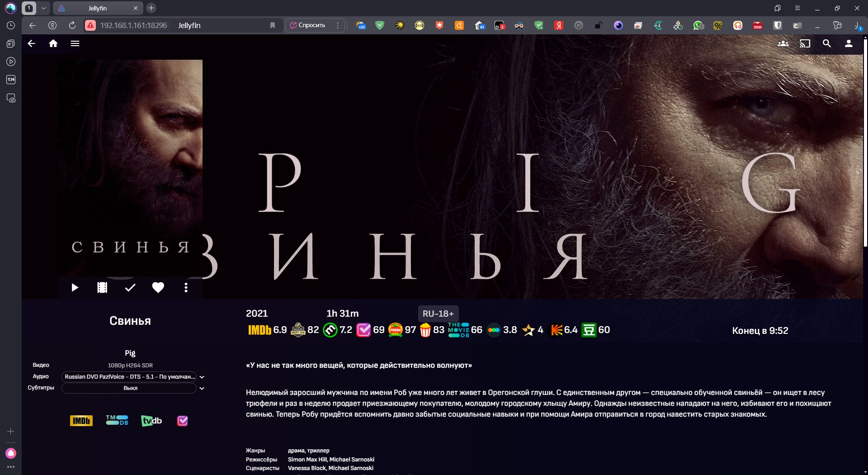Open a new browser tab
Image resolution: width=868 pixels, height=475 pixels.
coord(151,8)
